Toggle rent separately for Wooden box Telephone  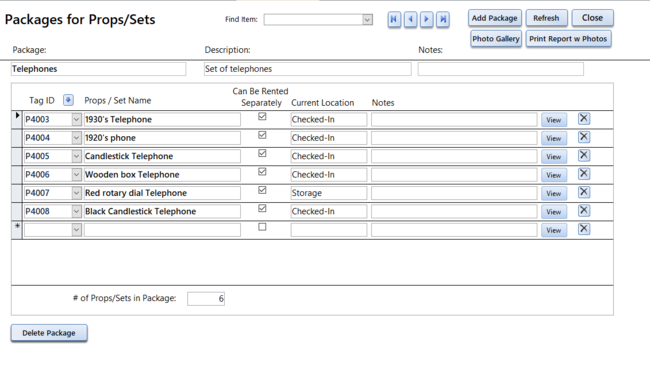pyautogui.click(x=262, y=172)
